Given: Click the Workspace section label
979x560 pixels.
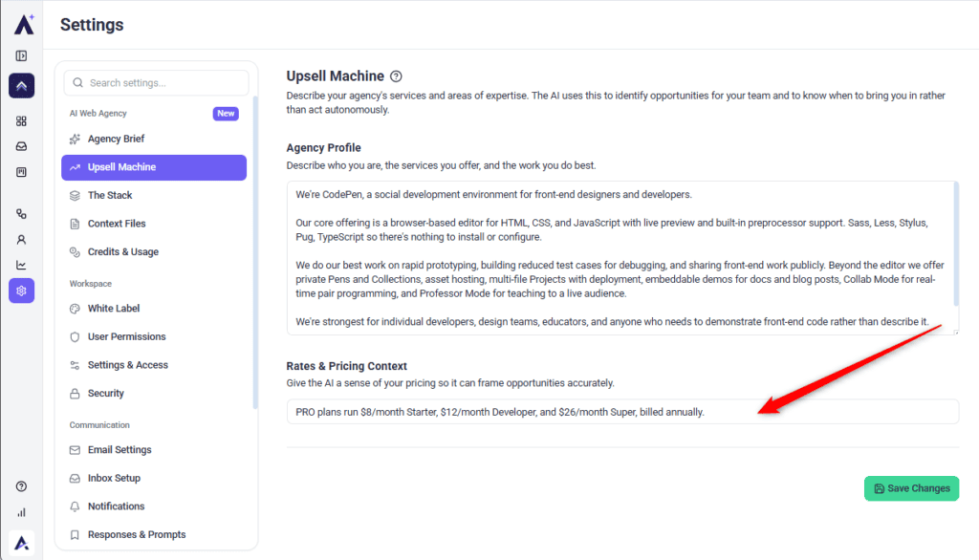Looking at the screenshot, I should [91, 284].
